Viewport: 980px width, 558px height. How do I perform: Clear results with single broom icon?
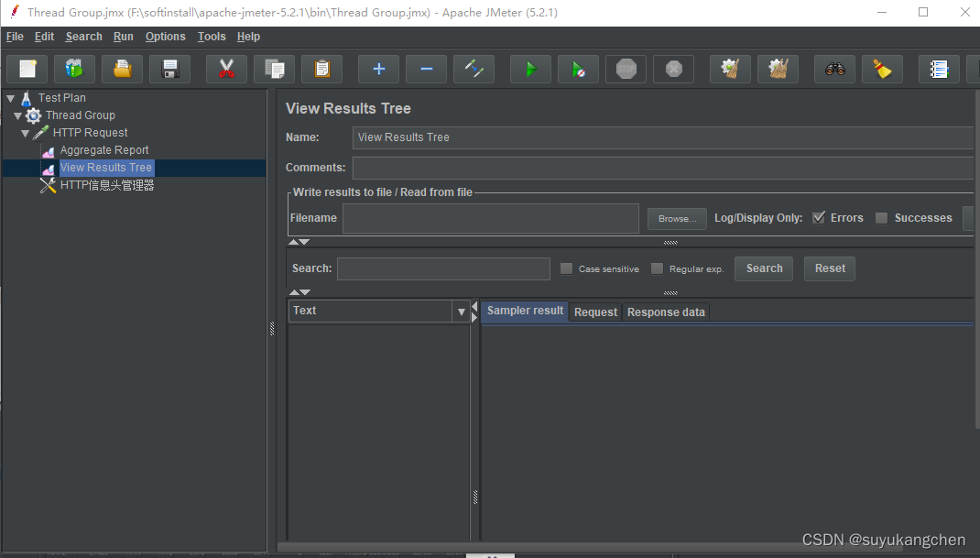(730, 69)
